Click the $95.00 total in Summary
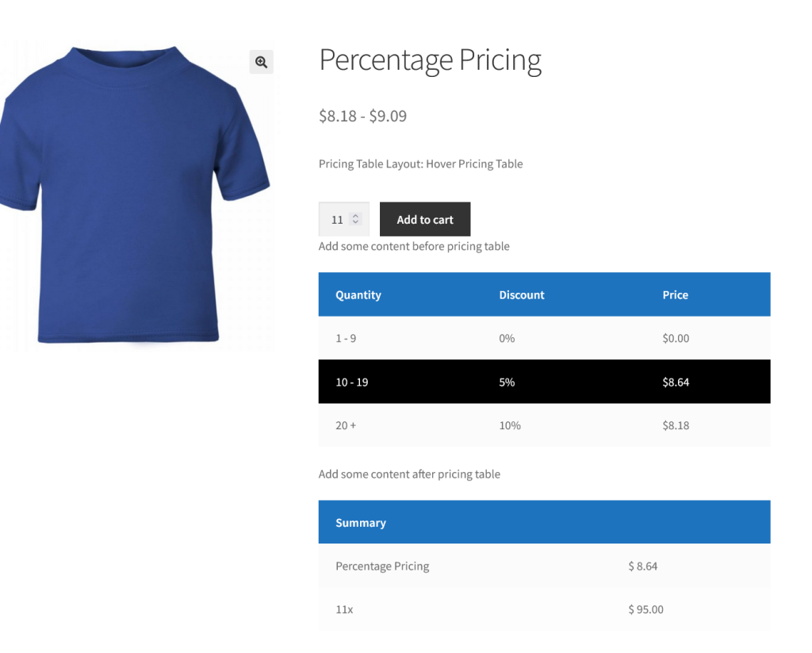812x653 pixels. coord(645,610)
